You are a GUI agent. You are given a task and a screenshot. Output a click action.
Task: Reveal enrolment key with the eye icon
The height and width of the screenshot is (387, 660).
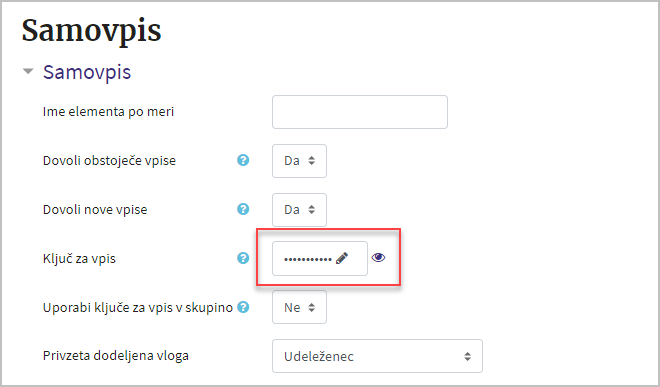tap(378, 257)
